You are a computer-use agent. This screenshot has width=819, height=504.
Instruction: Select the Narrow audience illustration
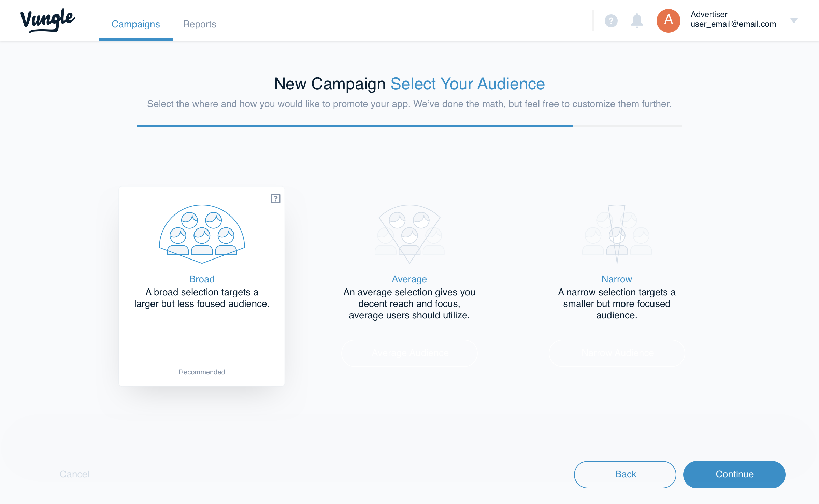tap(617, 235)
